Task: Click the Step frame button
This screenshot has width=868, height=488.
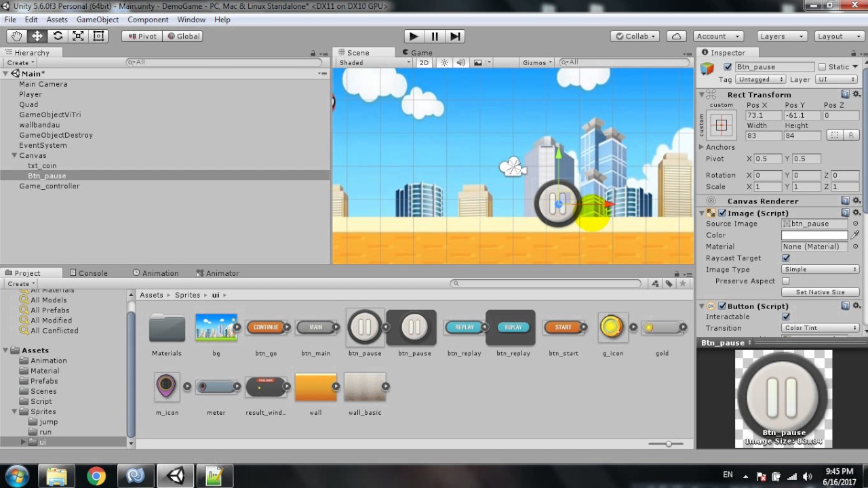Action: coord(456,36)
